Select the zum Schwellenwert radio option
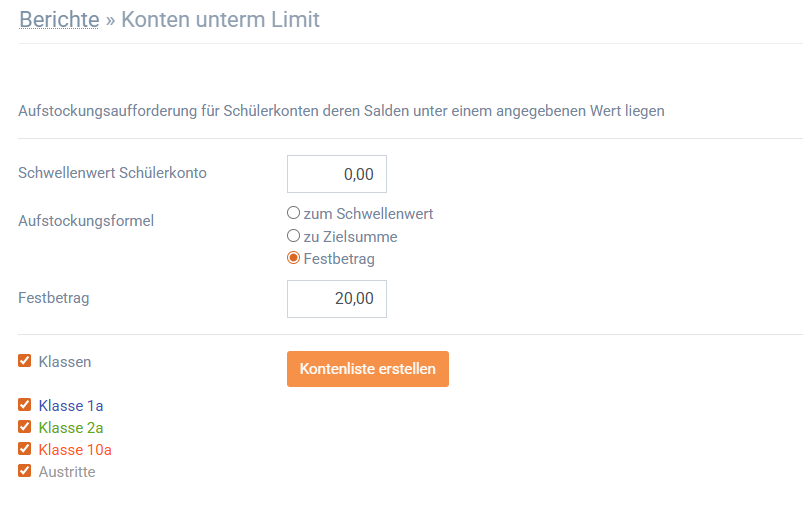Screen dimensions: 803x526 (293, 213)
